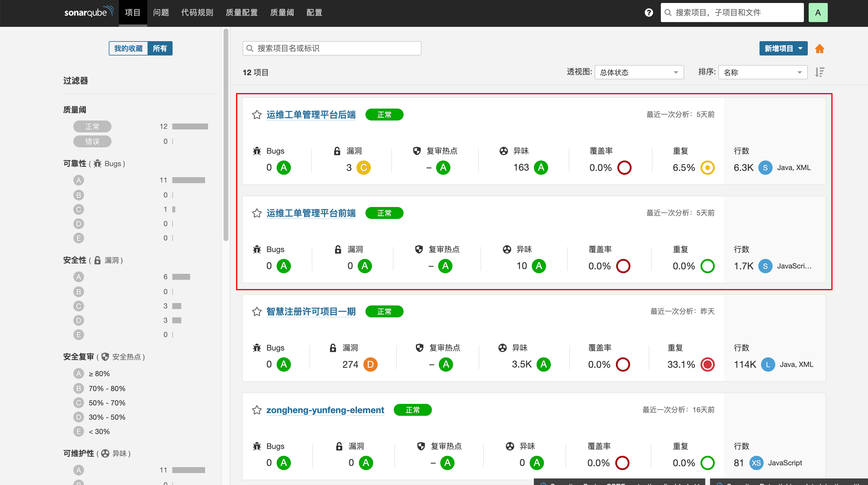Open the 代码规则 navigation tab
868x485 pixels.
pos(197,13)
